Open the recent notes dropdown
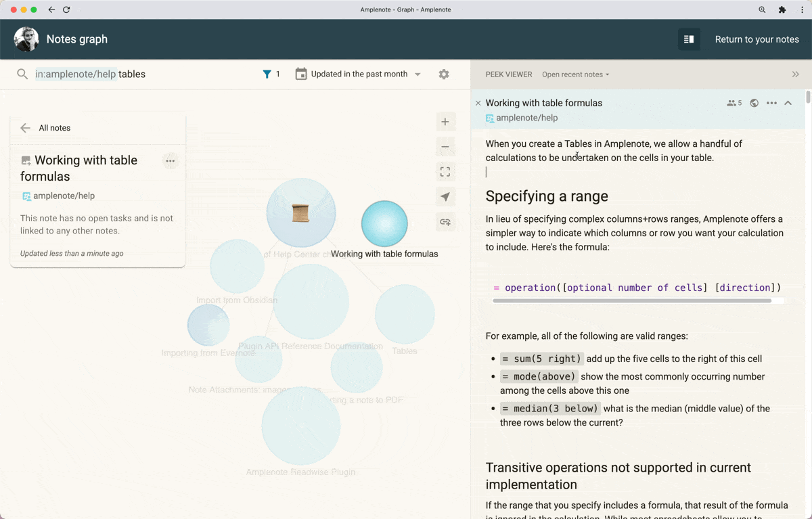 pyautogui.click(x=576, y=74)
